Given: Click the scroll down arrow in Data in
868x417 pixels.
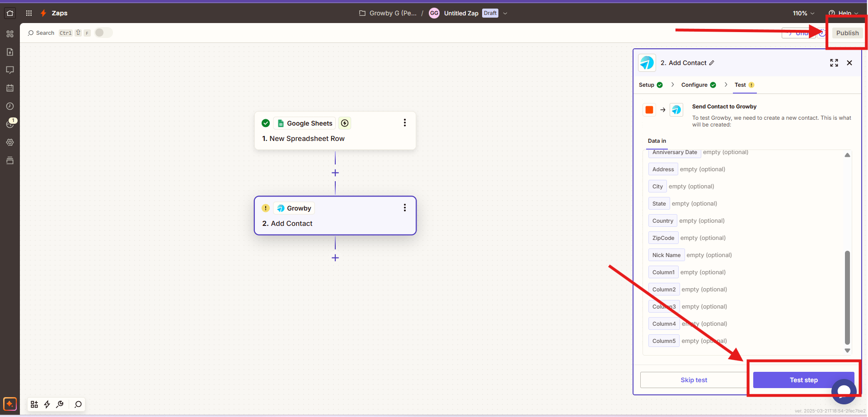Looking at the screenshot, I should (847, 351).
